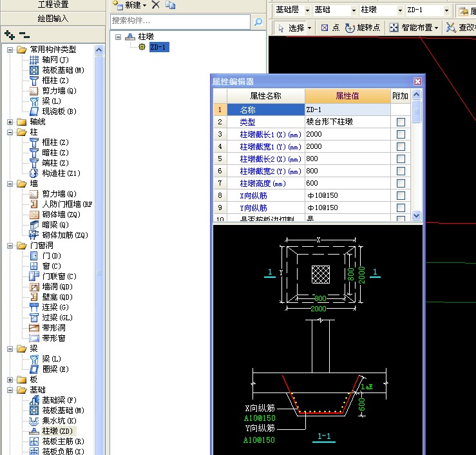Expand the 板 folder
This screenshot has width=476, height=455.
pos(10,380)
